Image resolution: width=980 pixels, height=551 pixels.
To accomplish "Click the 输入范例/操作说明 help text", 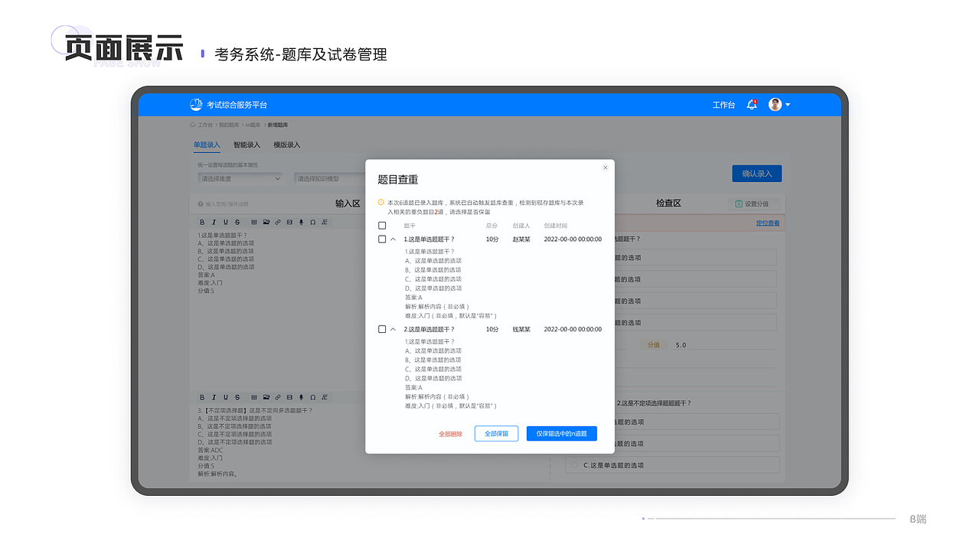I will (x=227, y=204).
